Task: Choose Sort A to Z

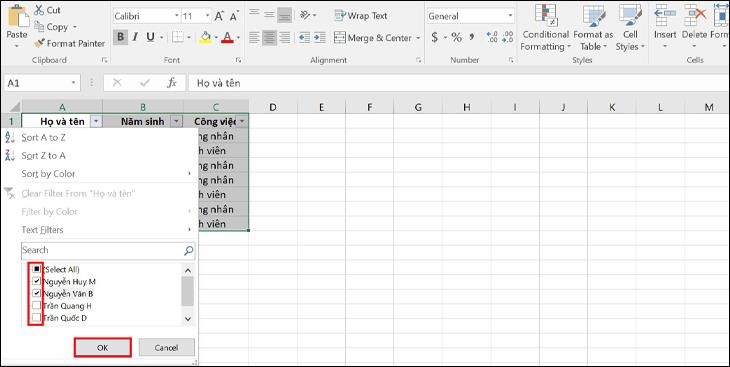Action: (x=43, y=137)
